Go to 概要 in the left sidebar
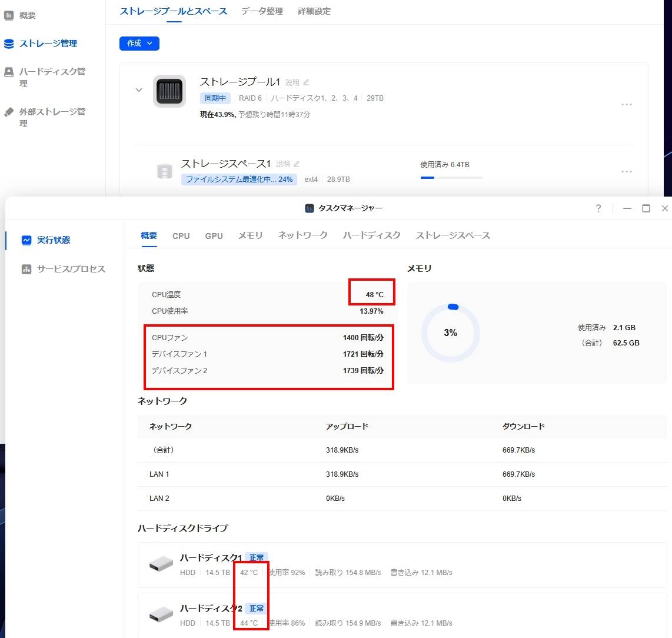The width and height of the screenshot is (672, 638). pos(27,15)
